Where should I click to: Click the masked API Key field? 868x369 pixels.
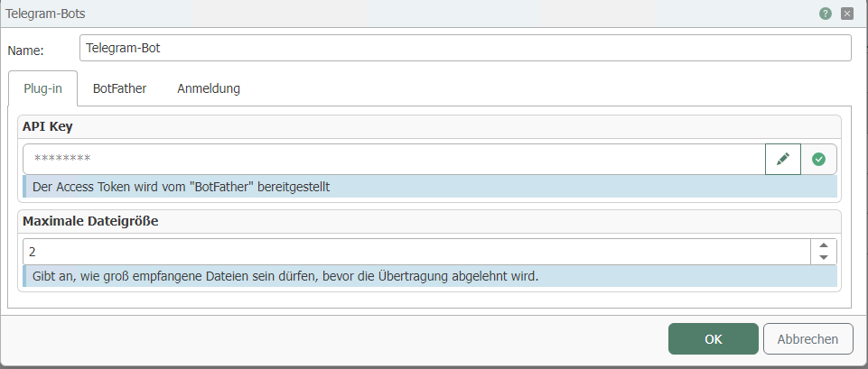click(394, 160)
